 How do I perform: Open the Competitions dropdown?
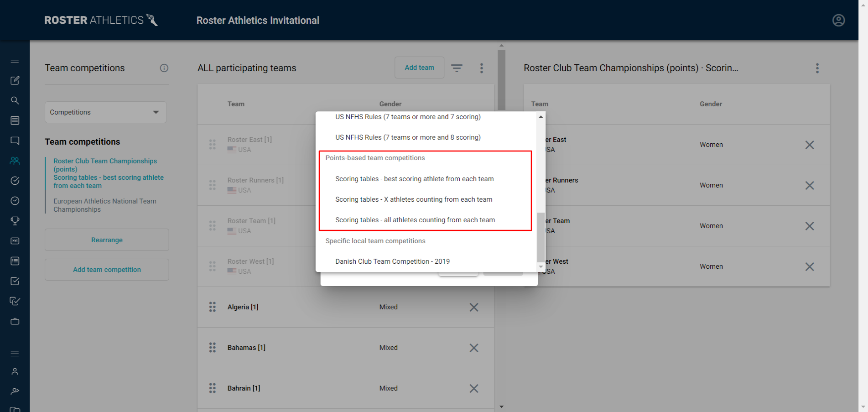(105, 112)
